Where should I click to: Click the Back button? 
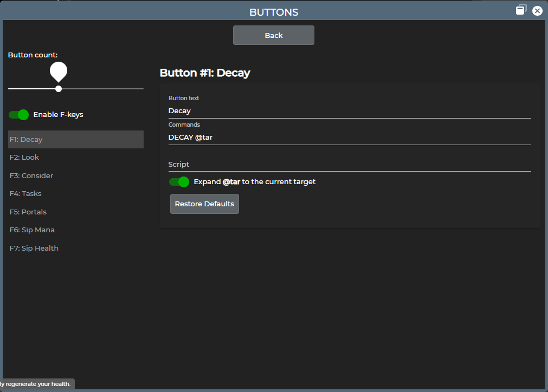pos(273,35)
